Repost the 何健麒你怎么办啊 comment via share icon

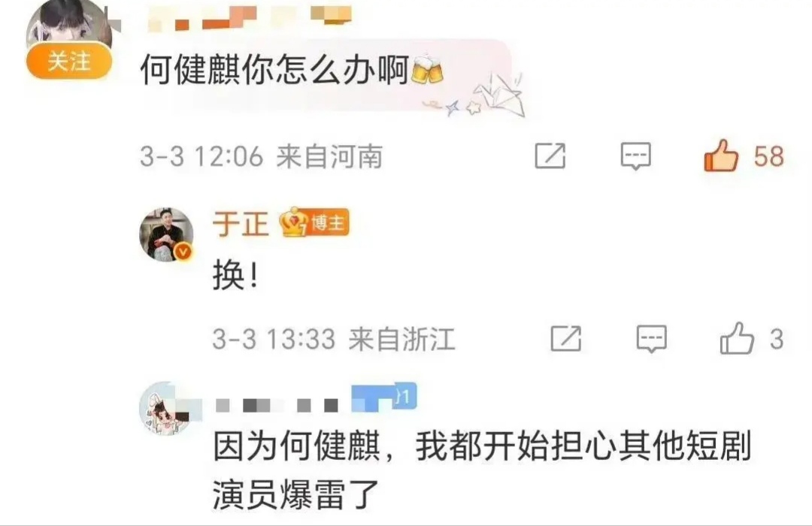pyautogui.click(x=550, y=156)
